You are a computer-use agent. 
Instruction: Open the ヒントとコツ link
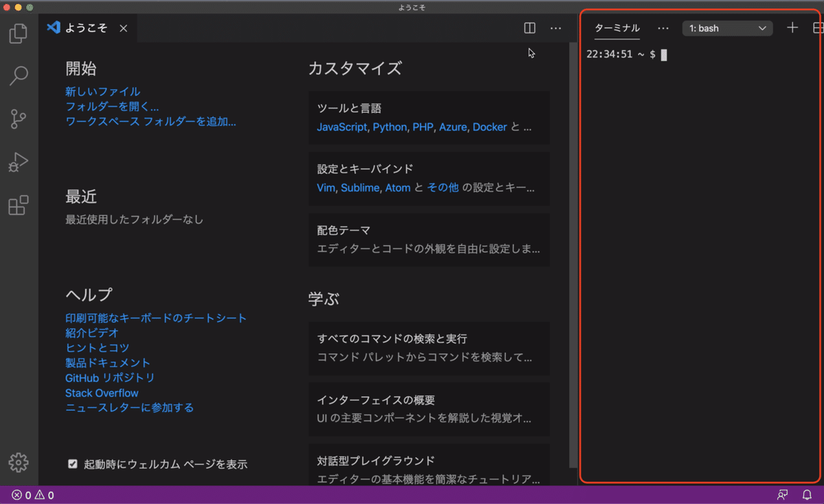click(x=97, y=347)
